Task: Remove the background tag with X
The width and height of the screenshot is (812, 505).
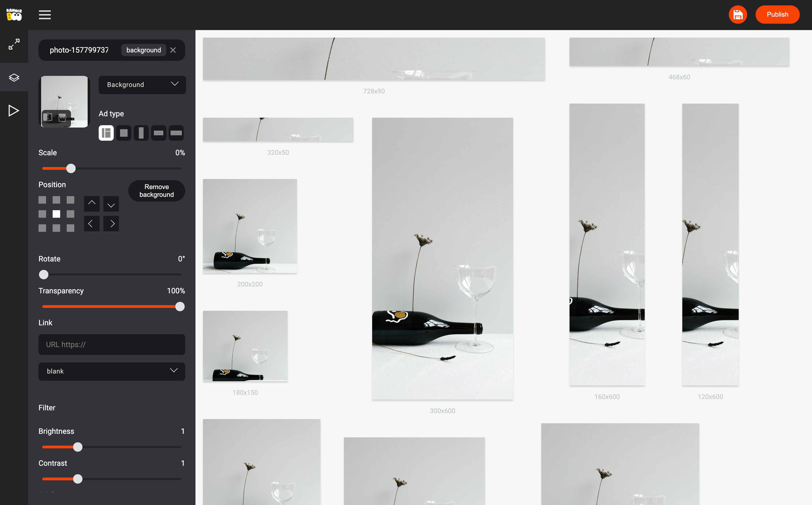Action: click(x=173, y=50)
